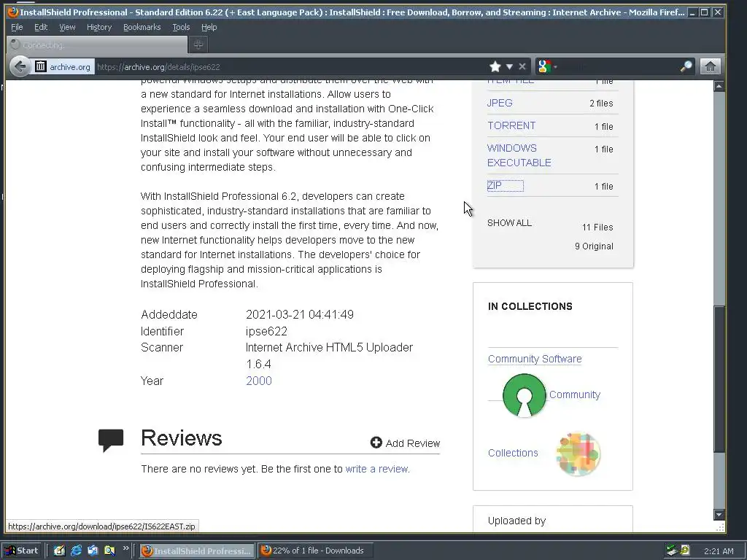Open the View menu
Viewport: 747px width, 560px height.
coord(67,27)
